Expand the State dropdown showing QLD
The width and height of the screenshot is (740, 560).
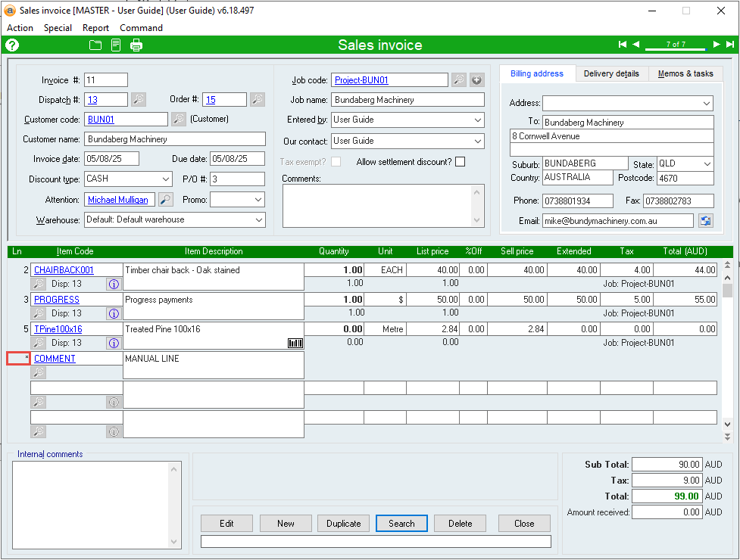point(707,164)
